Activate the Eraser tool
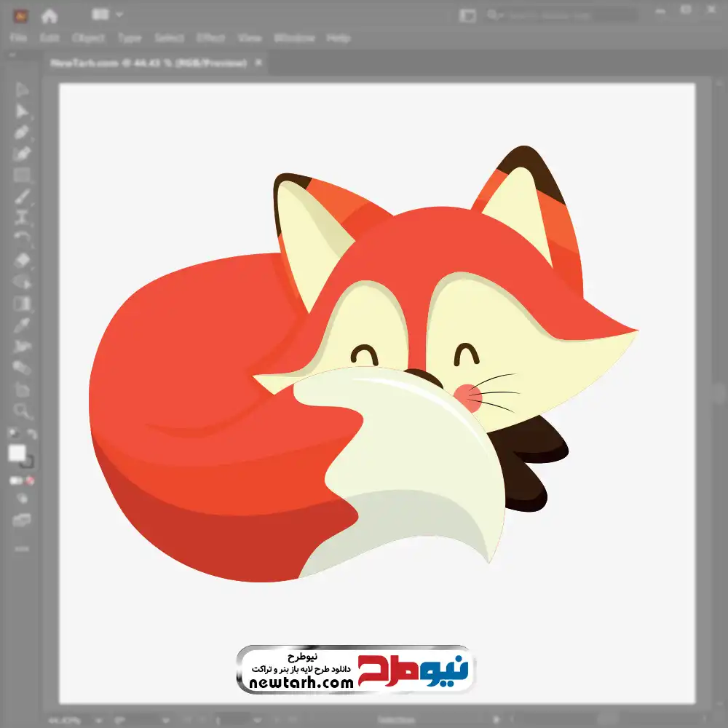Screen dimensions: 728x728 click(22, 260)
